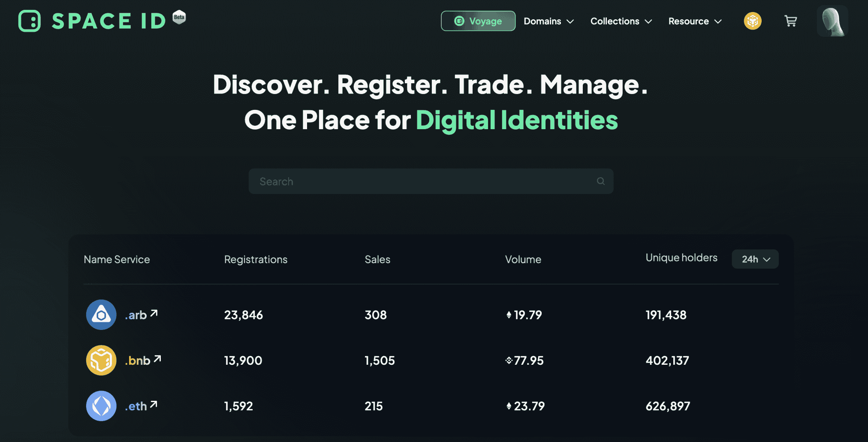The image size is (868, 442).
Task: Select the 215 sales value
Action: coord(374,406)
